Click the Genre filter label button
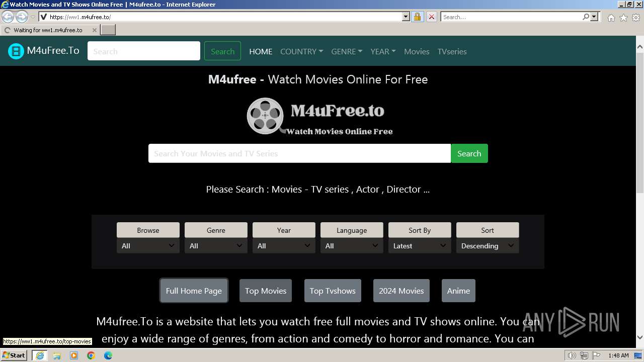Screen dimensions: 644x362 coord(216,230)
